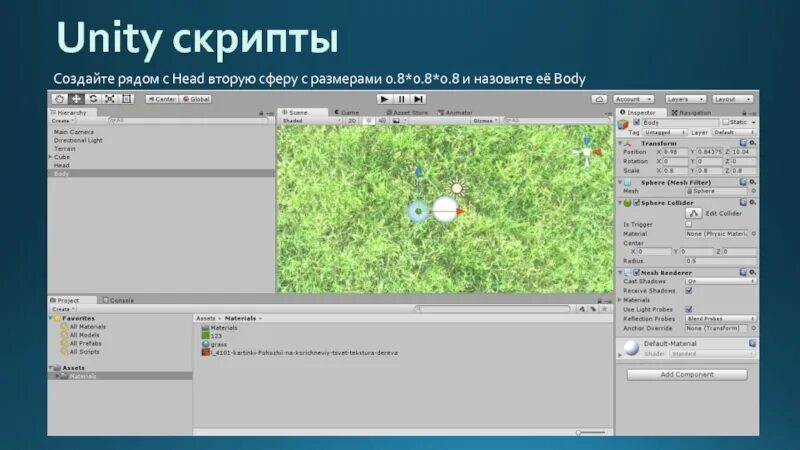Open cloud services icon

pyautogui.click(x=599, y=99)
